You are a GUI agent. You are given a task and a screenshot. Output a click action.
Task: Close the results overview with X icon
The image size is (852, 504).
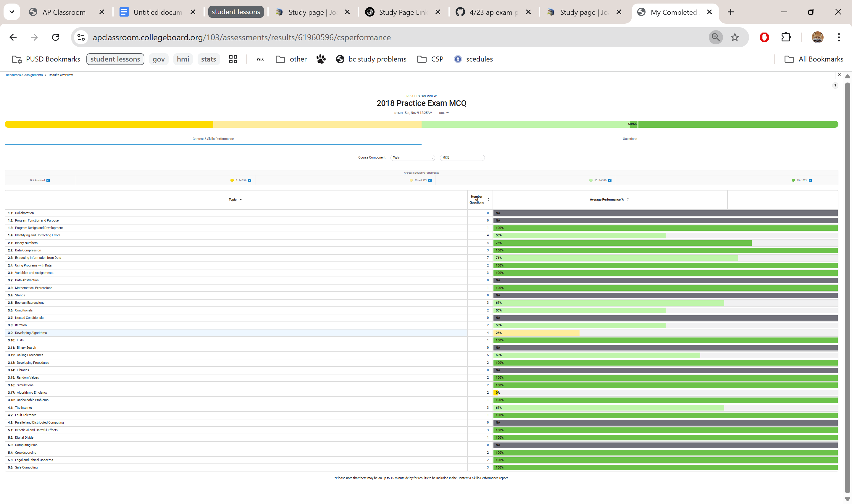click(839, 75)
